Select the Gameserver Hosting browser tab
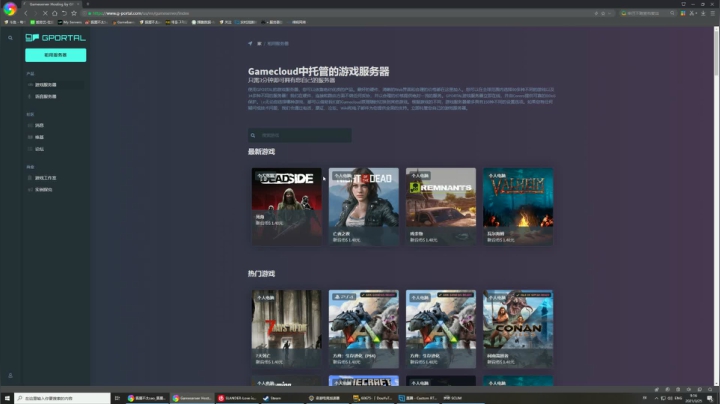Image resolution: width=720 pixels, height=404 pixels. pyautogui.click(x=51, y=4)
